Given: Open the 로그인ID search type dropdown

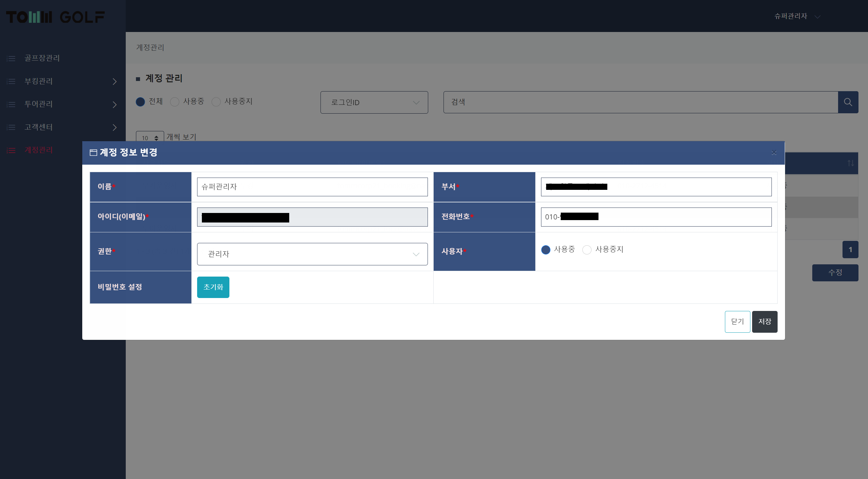Looking at the screenshot, I should coord(374,102).
